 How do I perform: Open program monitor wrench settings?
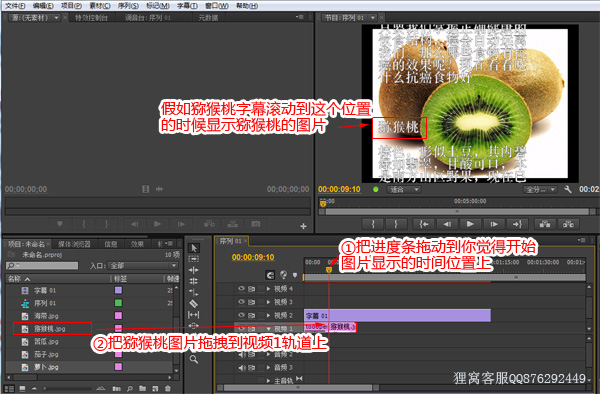[x=568, y=189]
